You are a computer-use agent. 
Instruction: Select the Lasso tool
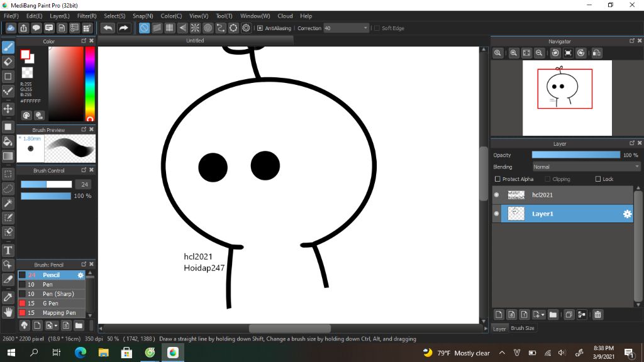(x=8, y=189)
